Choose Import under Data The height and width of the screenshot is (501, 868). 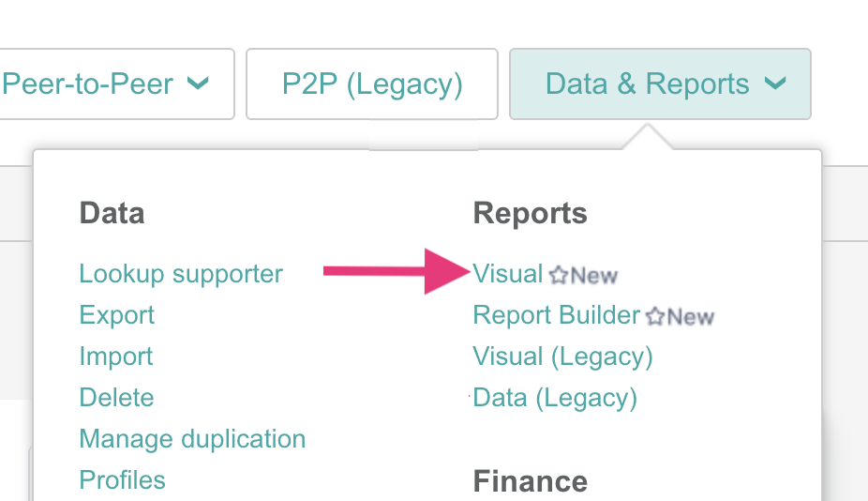[x=116, y=357]
